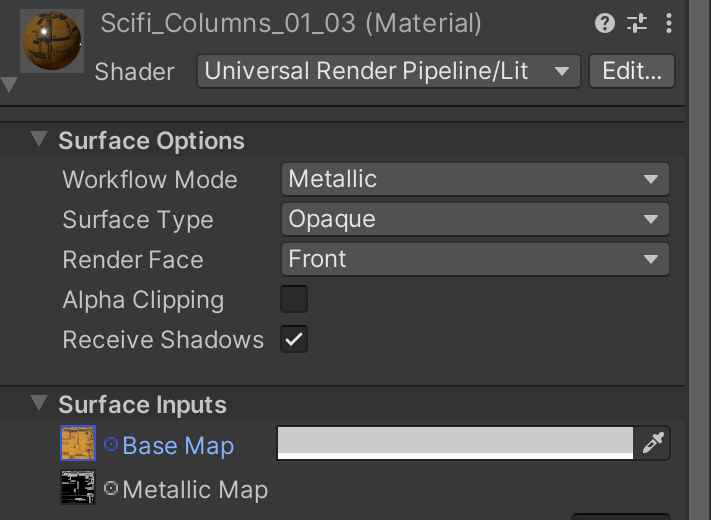Viewport: 711px width, 520px height.
Task: Open the material help reference icon
Action: click(x=604, y=23)
